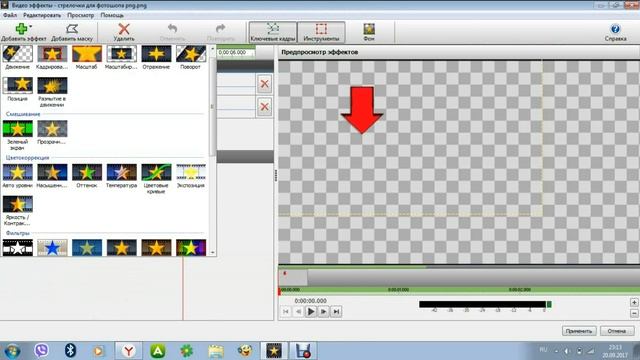Viewport: 640px width, 360px height.
Task: Select the Насыщенн... effect
Action: pos(52,176)
